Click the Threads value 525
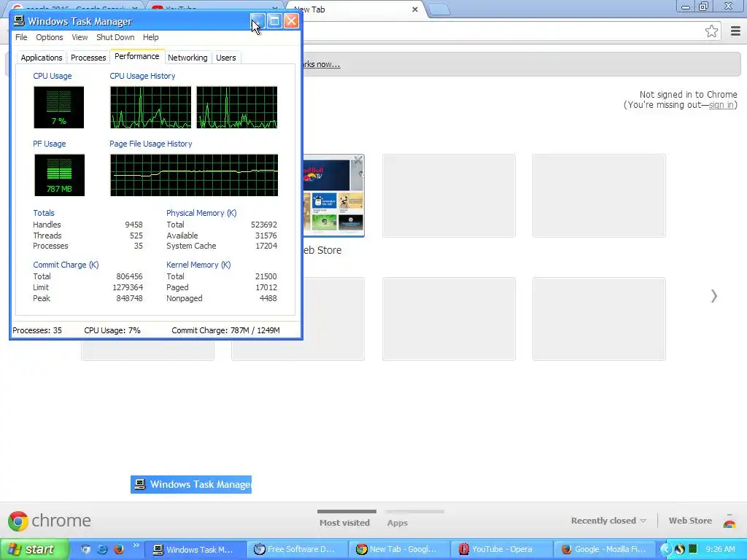Viewport: 747px width, 560px height. click(x=136, y=236)
